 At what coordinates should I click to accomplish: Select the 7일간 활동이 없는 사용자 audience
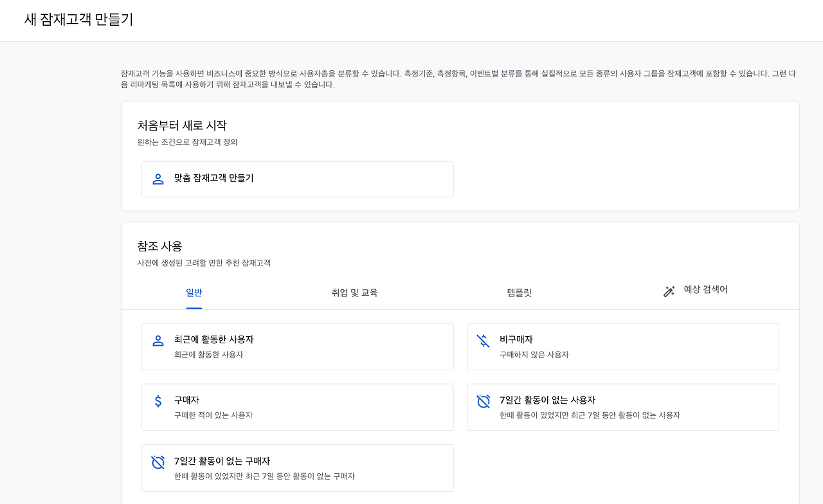pyautogui.click(x=623, y=406)
